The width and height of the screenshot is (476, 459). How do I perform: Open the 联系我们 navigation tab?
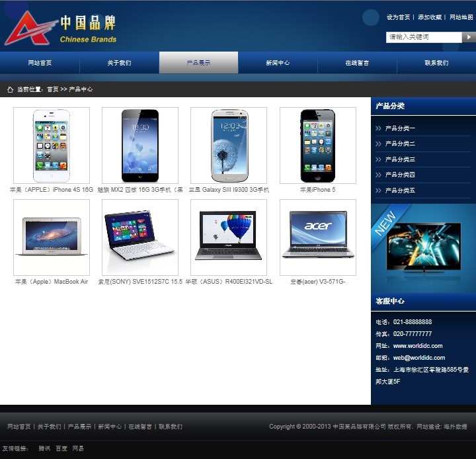pos(436,63)
